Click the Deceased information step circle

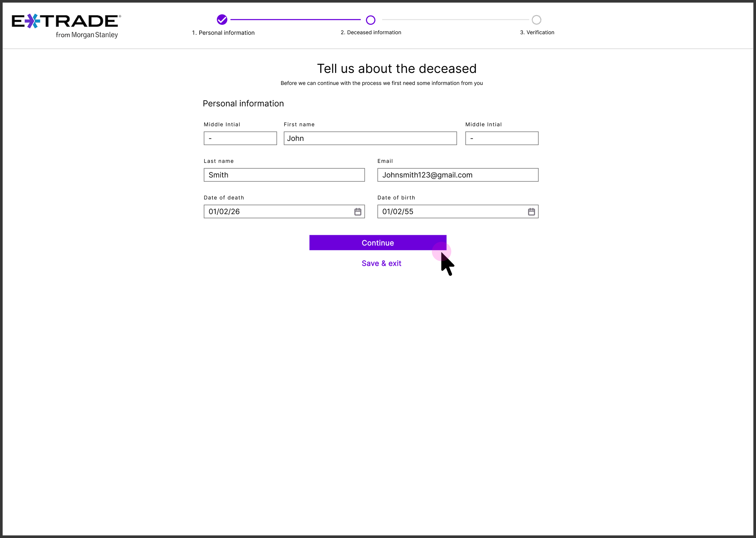(x=370, y=20)
